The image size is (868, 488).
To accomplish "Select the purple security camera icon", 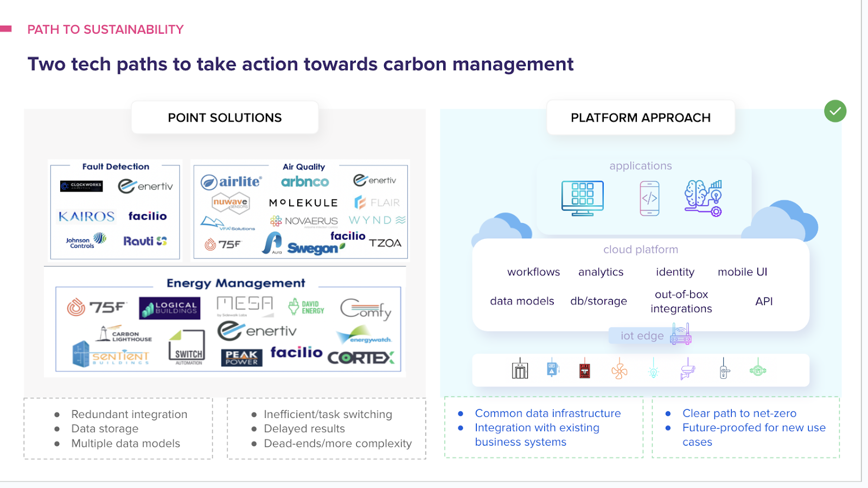I will coord(687,369).
